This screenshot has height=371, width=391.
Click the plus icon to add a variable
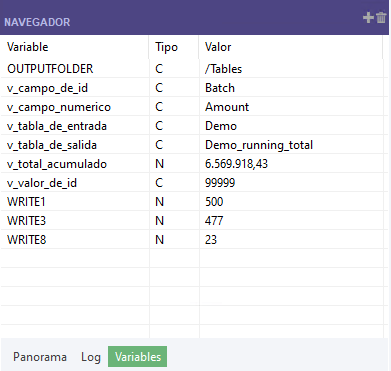pyautogui.click(x=368, y=17)
